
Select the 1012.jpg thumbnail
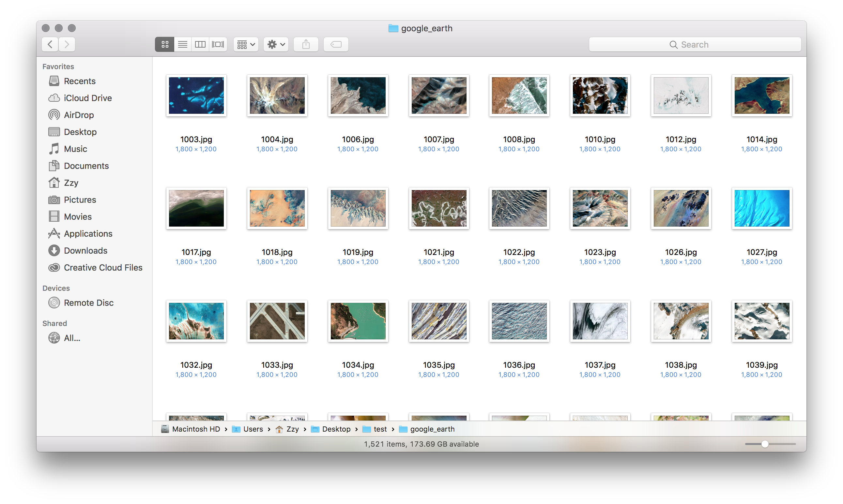[681, 96]
